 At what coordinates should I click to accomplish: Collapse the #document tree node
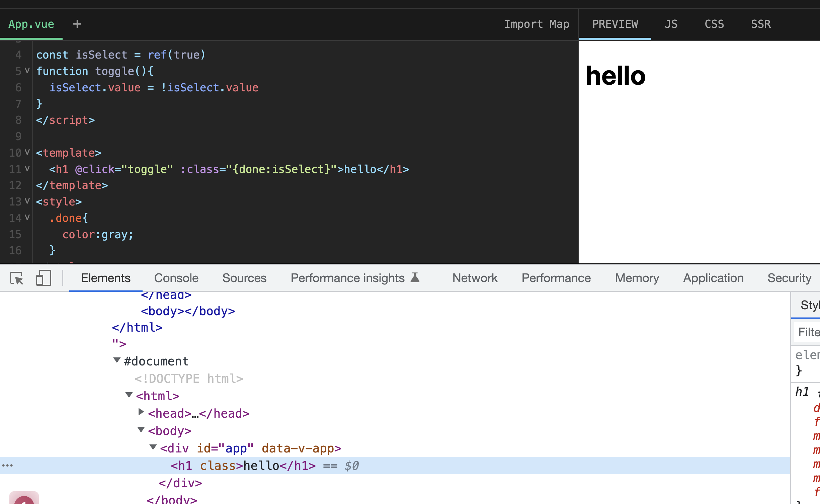[117, 360]
